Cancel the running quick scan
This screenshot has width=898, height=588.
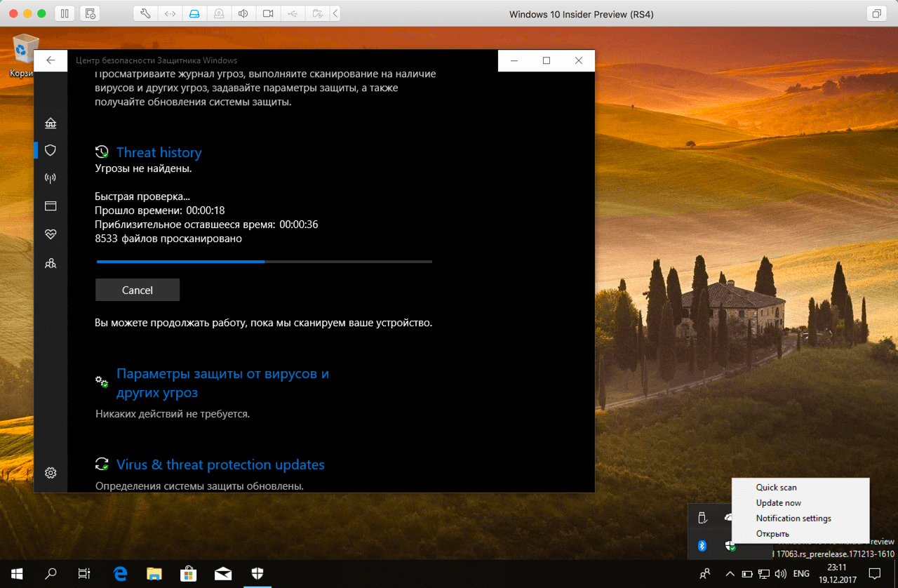pyautogui.click(x=138, y=290)
